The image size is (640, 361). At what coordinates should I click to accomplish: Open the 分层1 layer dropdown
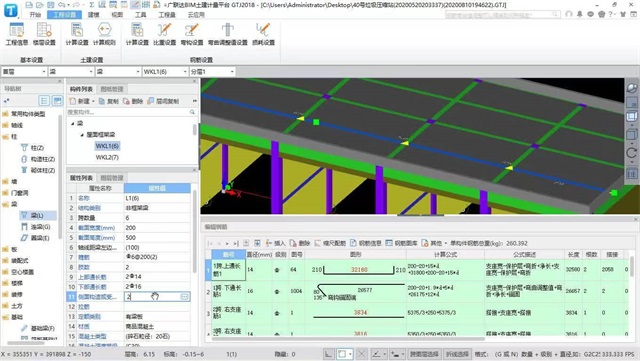[212, 71]
